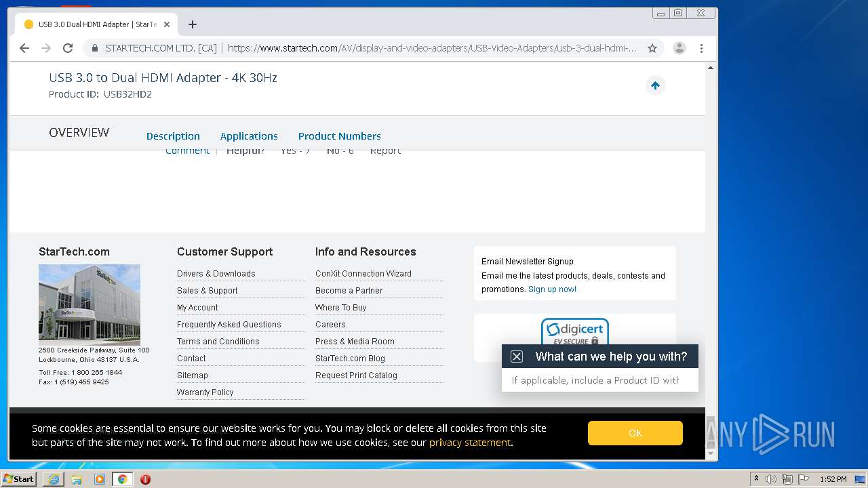Image resolution: width=868 pixels, height=488 pixels.
Task: Open the Applications tab
Action: [249, 136]
